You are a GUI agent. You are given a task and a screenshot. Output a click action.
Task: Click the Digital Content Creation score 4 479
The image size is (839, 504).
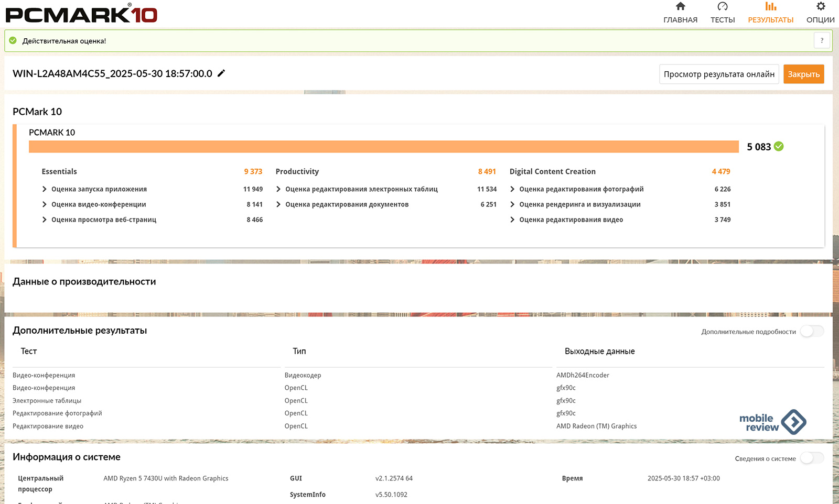point(721,171)
